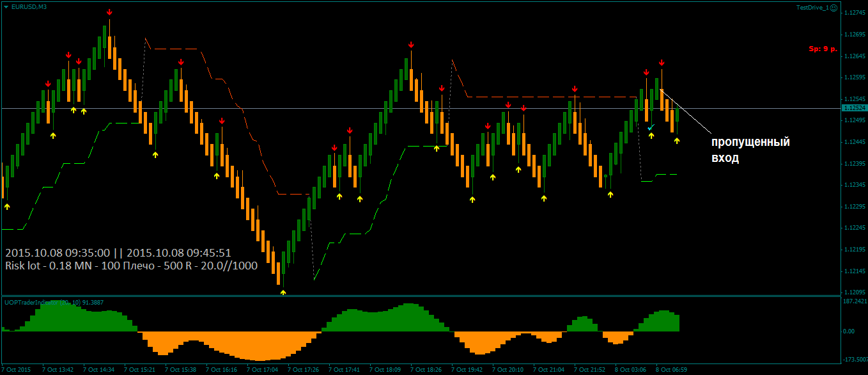Click the '2015.10.08 09:35:00 || 2015.10.08 09:45:51' label
Image resolution: width=868 pixels, height=375 pixels.
point(118,252)
